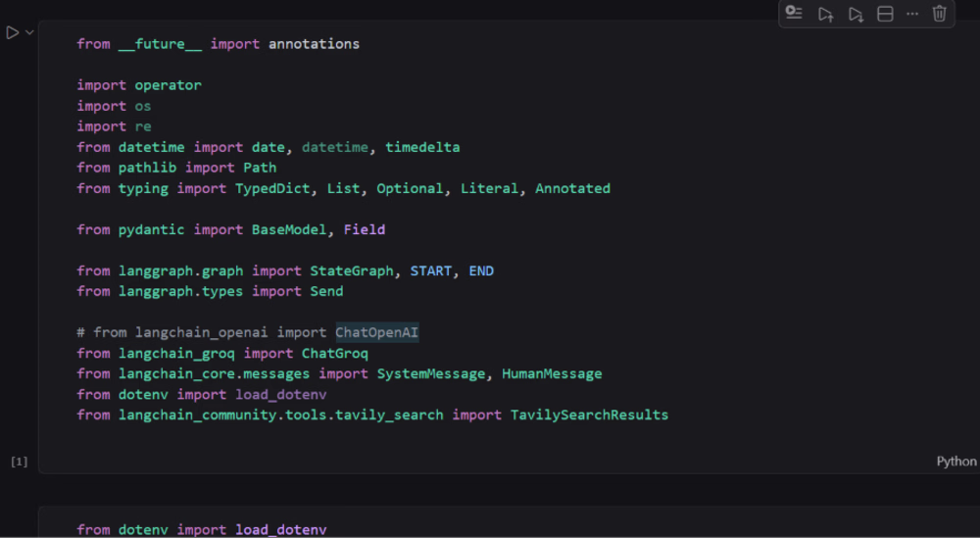Run the first notebook cell
This screenshot has width=980, height=538.
click(x=12, y=32)
